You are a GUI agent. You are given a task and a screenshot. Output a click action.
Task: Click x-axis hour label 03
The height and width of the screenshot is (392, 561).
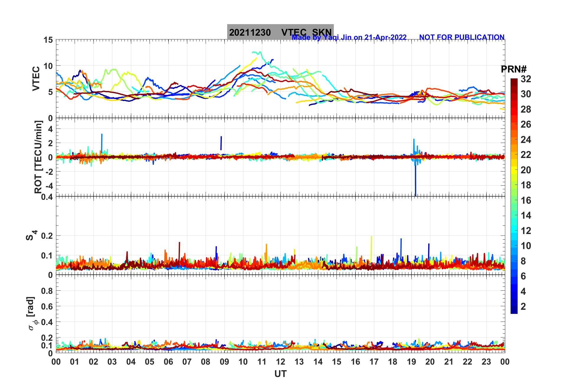coord(112,362)
